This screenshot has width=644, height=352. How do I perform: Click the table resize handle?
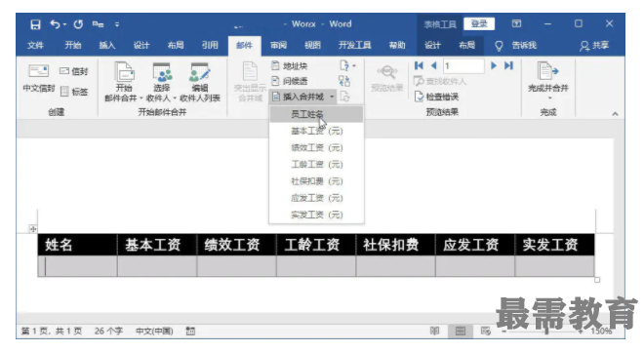pyautogui.click(x=597, y=280)
